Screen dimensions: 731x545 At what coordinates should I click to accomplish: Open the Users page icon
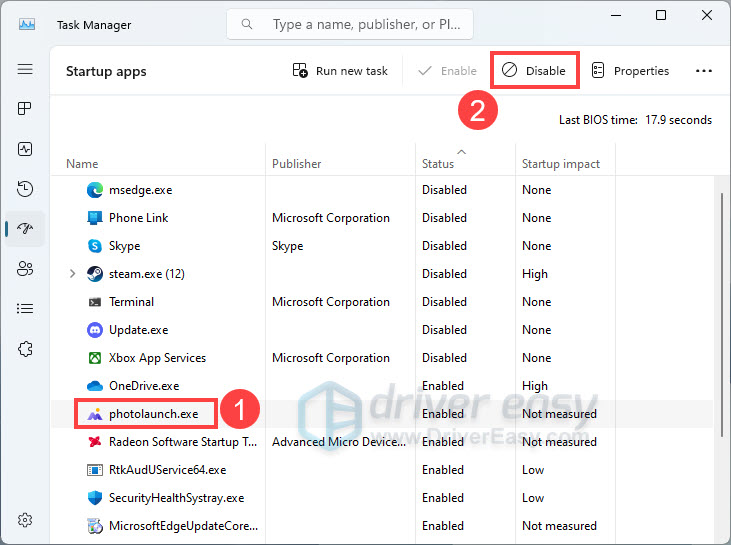25,269
